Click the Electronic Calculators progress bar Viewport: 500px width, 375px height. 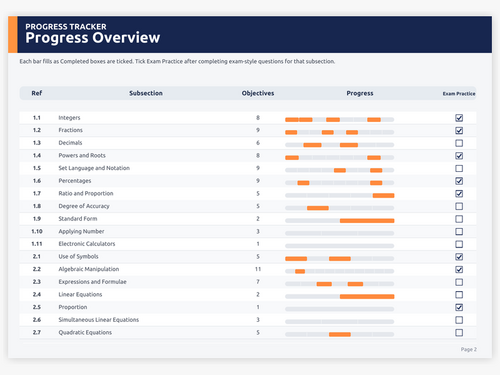click(340, 246)
